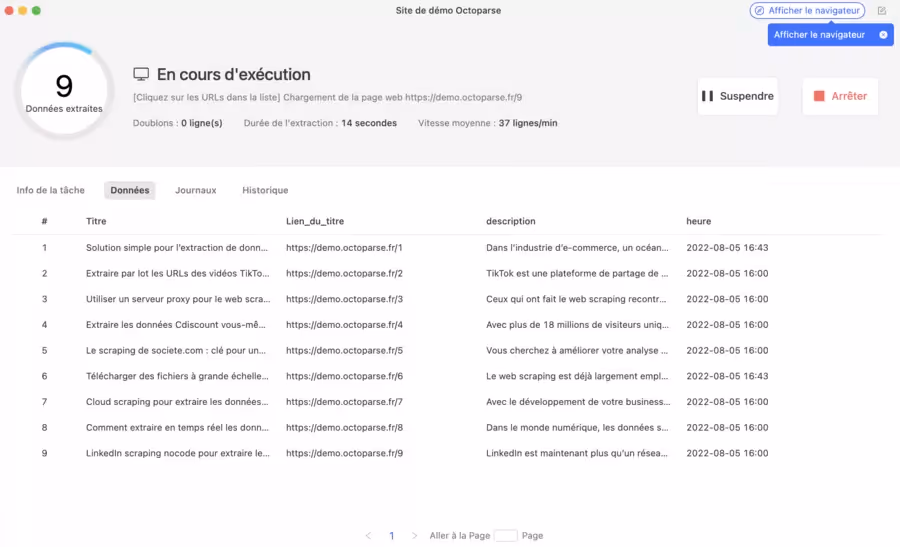Click the Suspendre pause button
This screenshot has width=900, height=547.
click(738, 96)
